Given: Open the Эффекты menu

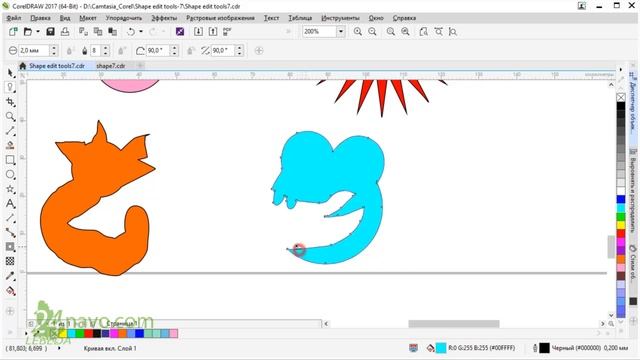Looking at the screenshot, I should pyautogui.click(x=164, y=18).
